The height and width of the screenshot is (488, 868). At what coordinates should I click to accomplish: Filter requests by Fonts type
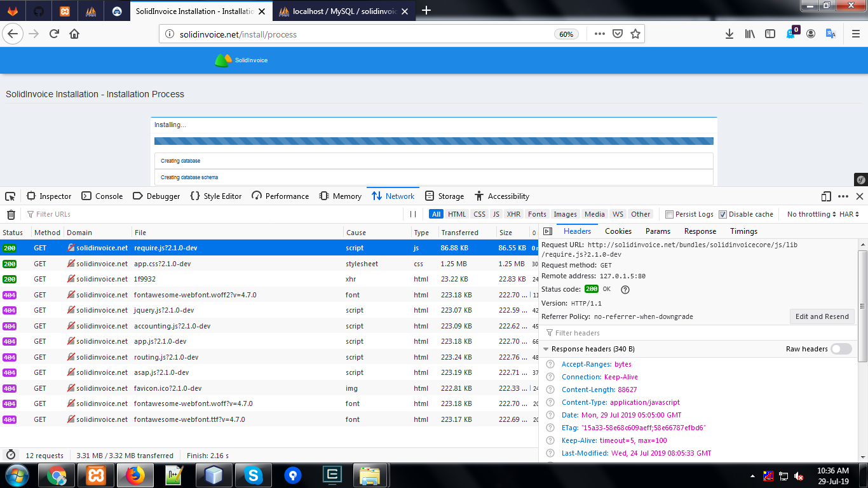coord(537,214)
